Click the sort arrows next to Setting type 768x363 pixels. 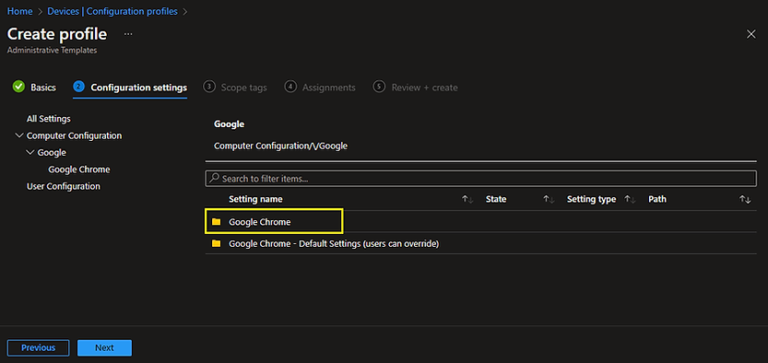pos(630,199)
